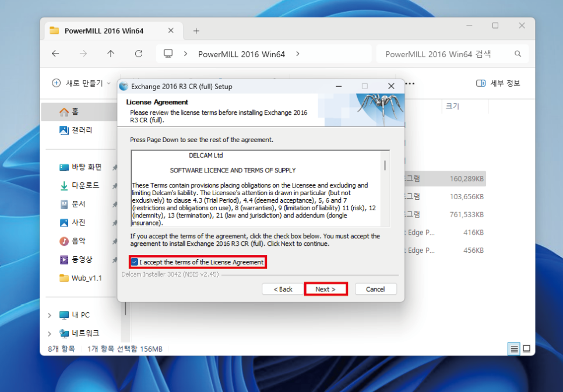This screenshot has width=563, height=392.
Task: Expand the 내 PC tree node
Action: [49, 315]
